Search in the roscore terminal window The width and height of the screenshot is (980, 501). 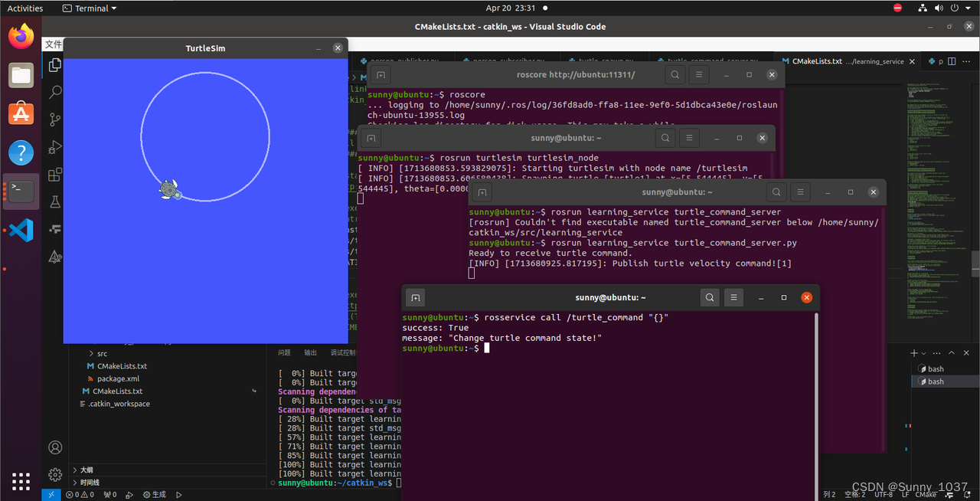click(674, 74)
